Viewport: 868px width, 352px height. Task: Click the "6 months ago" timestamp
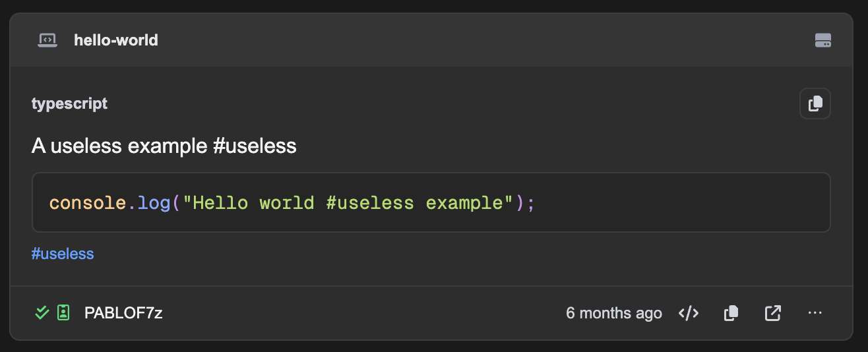pyautogui.click(x=613, y=313)
